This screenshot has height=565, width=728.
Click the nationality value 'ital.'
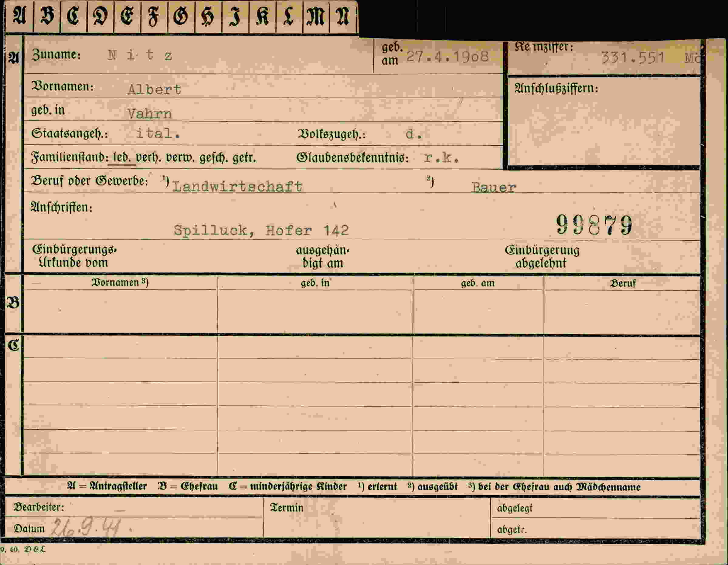(158, 133)
